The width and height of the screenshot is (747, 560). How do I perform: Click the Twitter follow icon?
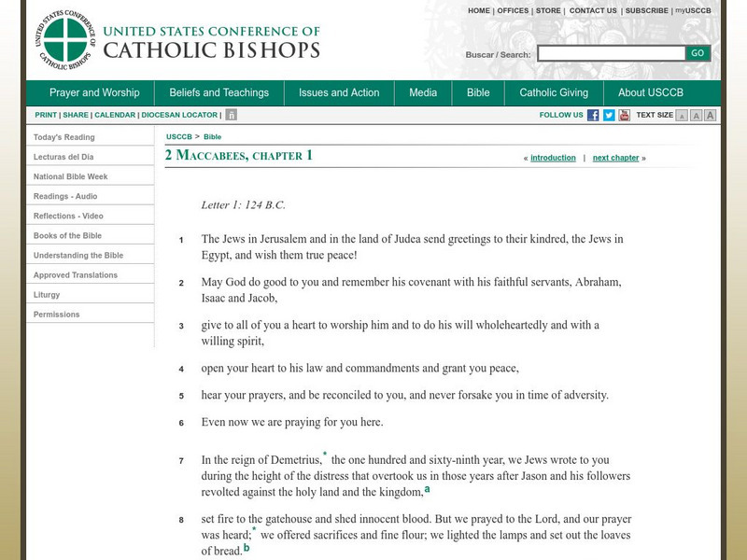610,116
